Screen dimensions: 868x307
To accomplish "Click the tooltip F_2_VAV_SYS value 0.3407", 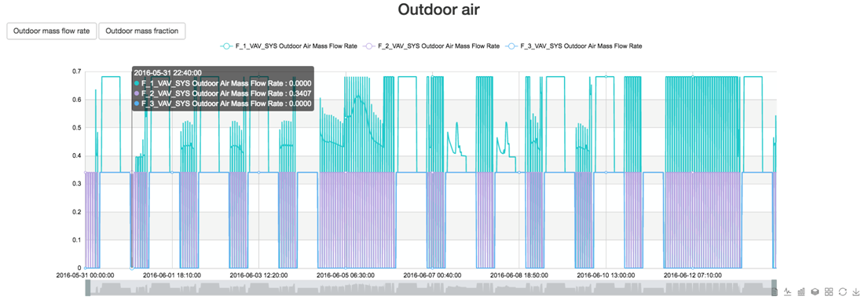I will [300, 93].
